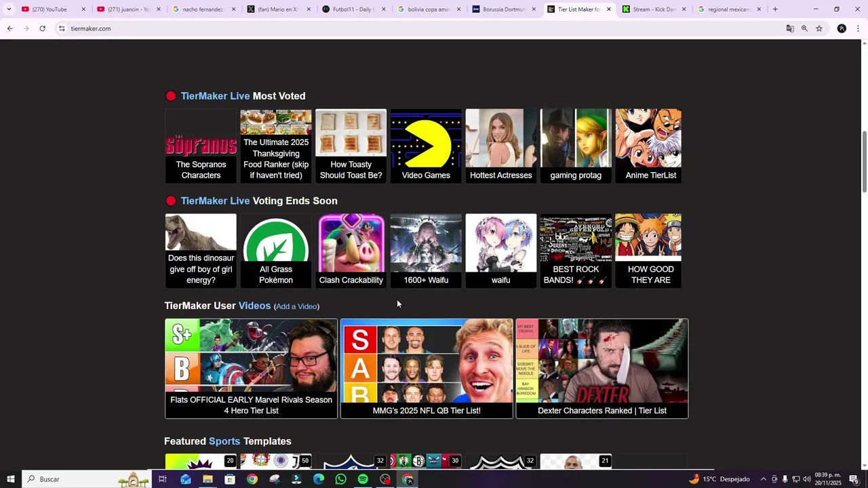This screenshot has width=868, height=488.
Task: Open The Sopranos Characters tier list
Action: tap(201, 146)
